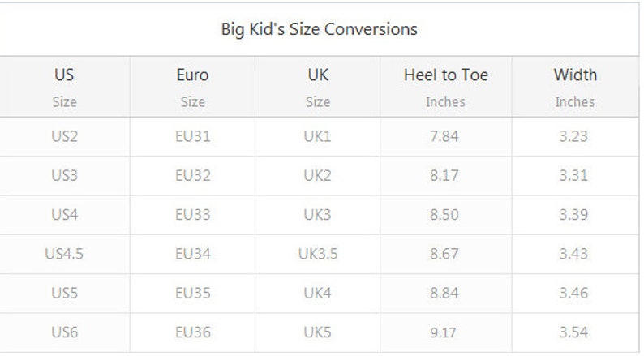Select the EU32 size cell

(x=192, y=176)
